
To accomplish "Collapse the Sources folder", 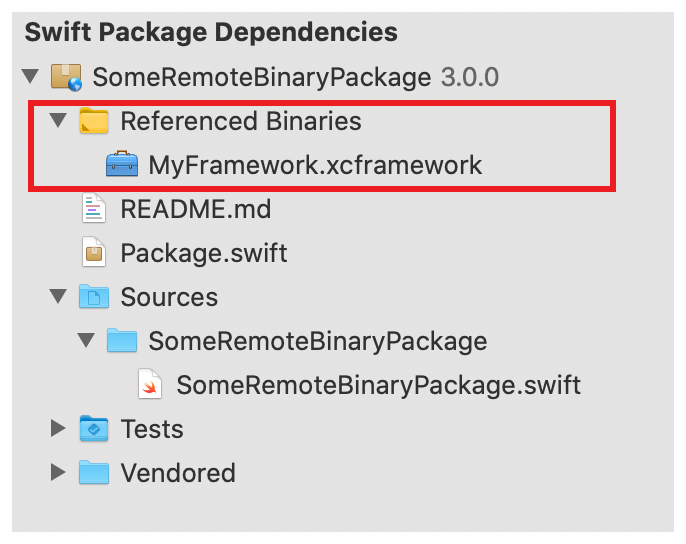I will [x=59, y=297].
